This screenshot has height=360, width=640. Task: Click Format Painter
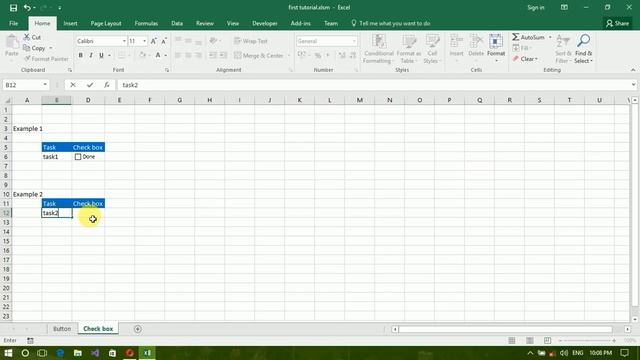(x=46, y=59)
